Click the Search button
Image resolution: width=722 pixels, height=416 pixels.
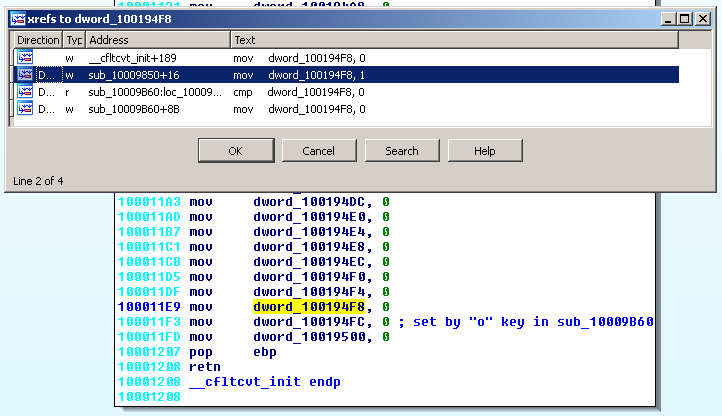pos(401,151)
